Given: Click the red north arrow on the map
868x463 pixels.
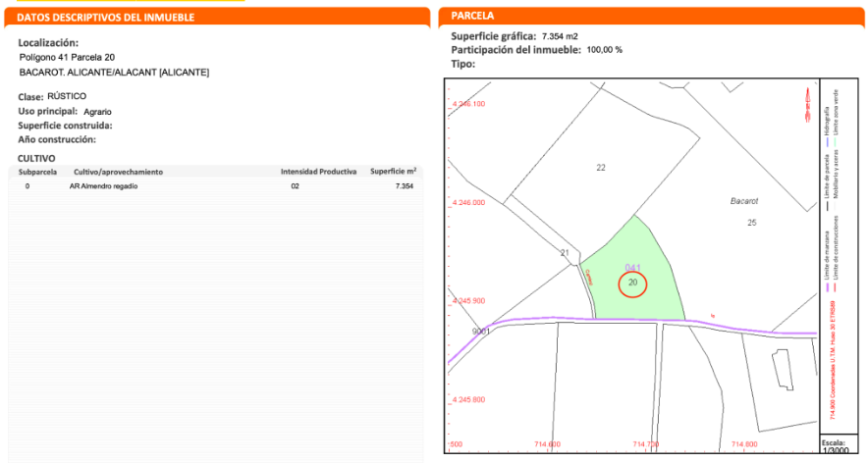Looking at the screenshot, I should [x=807, y=100].
